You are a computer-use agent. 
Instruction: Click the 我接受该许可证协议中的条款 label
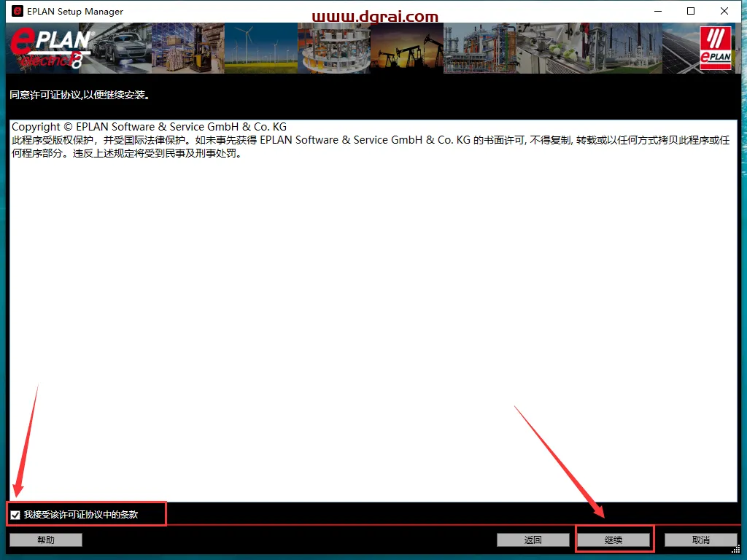[81, 515]
